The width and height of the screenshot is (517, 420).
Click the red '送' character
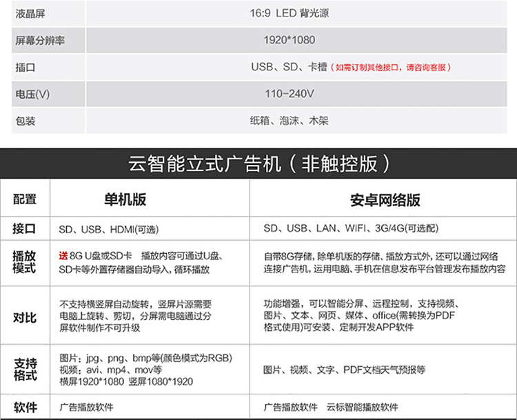[x=63, y=256]
